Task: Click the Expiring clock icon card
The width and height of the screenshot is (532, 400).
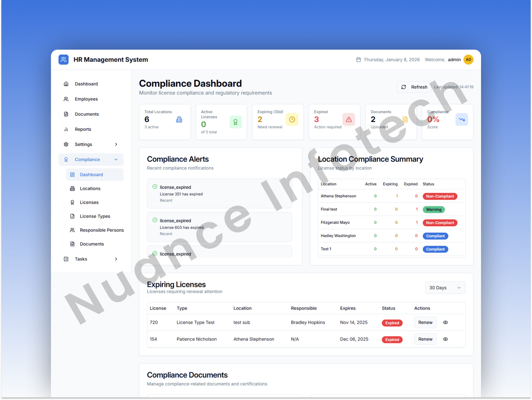Action: coord(292,119)
